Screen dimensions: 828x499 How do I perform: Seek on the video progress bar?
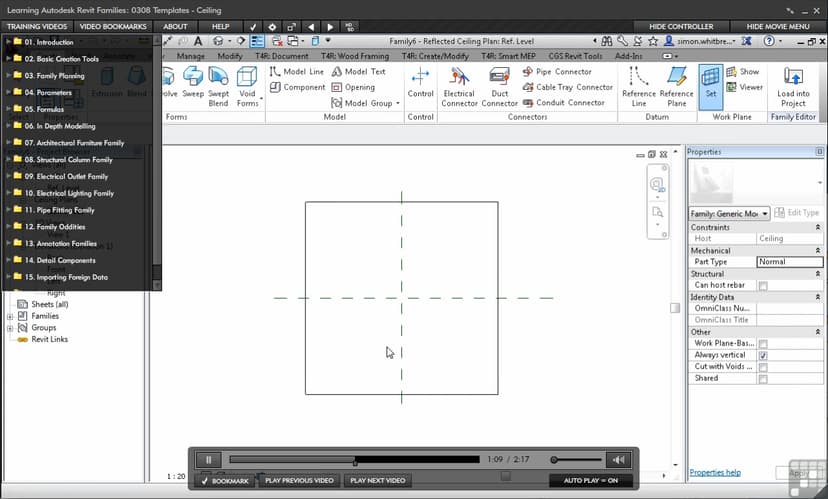354,460
